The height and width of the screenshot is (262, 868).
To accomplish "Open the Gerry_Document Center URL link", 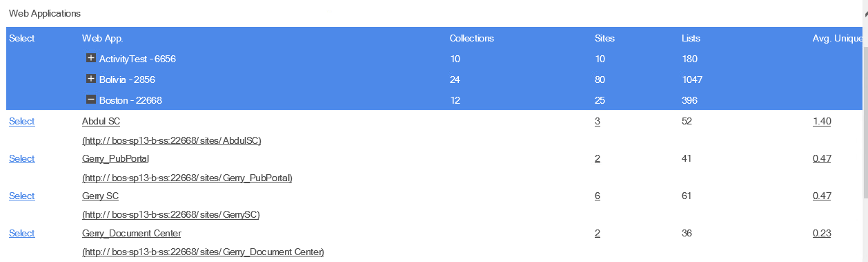I will click(203, 252).
